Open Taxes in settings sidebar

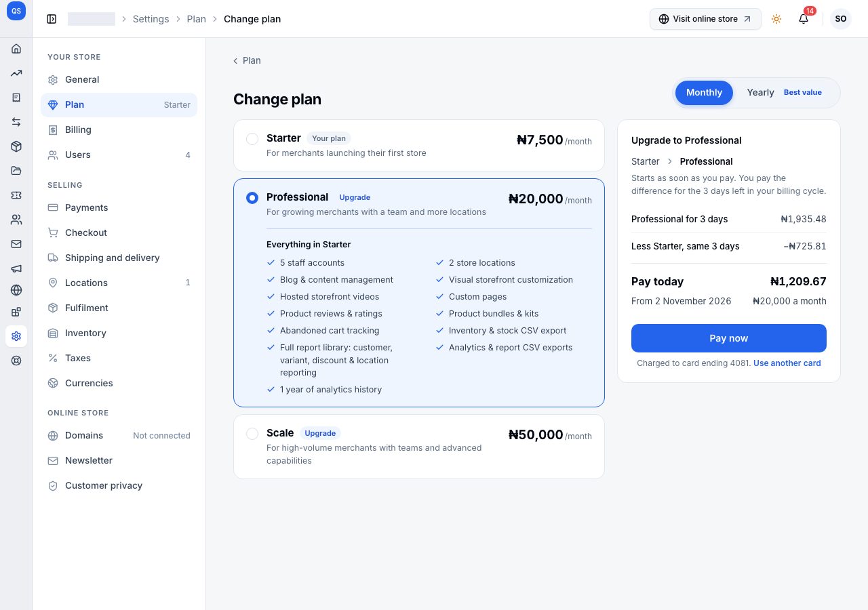pos(119,358)
